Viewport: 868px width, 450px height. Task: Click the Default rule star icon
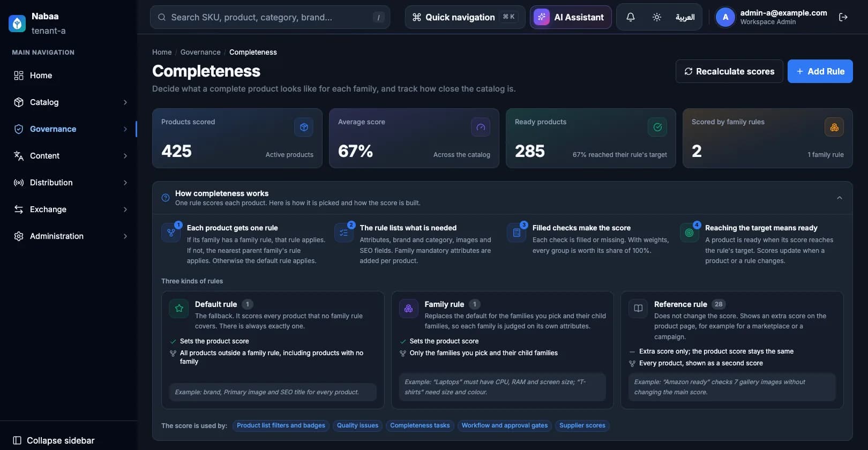[179, 309]
